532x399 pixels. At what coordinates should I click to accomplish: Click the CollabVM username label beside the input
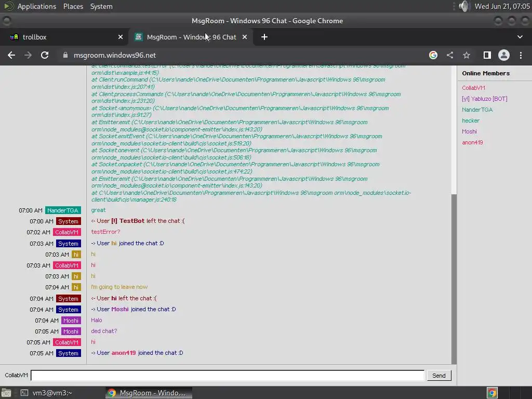pyautogui.click(x=16, y=375)
